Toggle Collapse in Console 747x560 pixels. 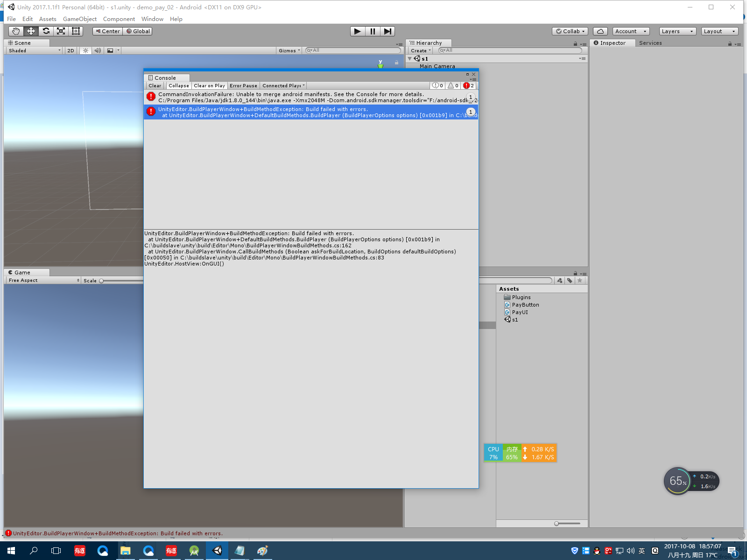(179, 85)
